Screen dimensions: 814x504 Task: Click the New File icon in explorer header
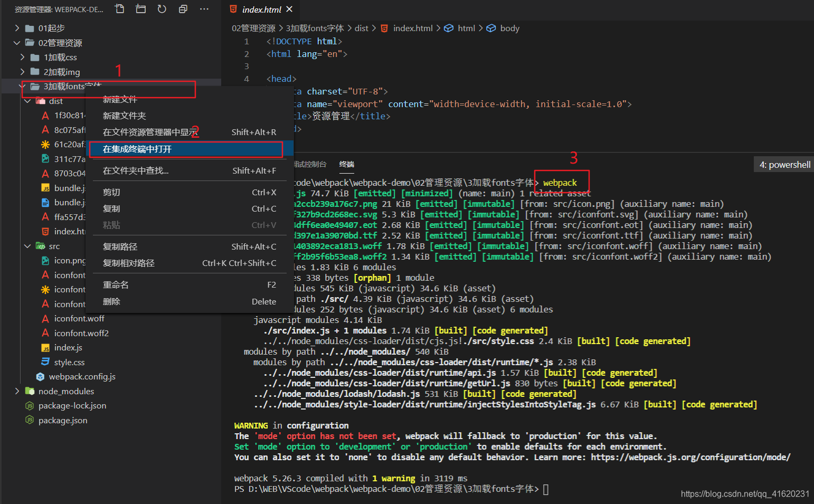[120, 9]
